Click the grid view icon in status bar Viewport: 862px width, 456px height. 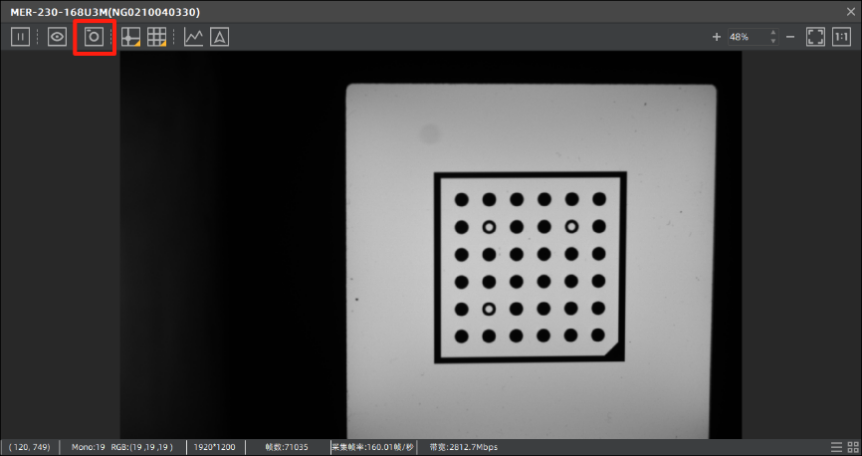click(851, 447)
